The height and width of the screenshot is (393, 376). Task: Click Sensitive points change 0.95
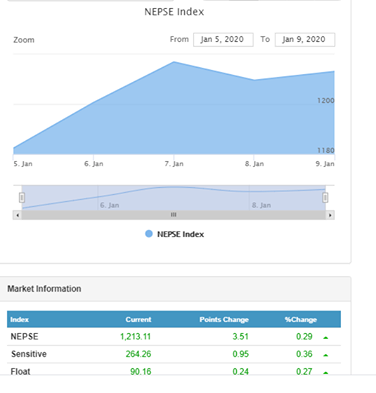pos(240,354)
